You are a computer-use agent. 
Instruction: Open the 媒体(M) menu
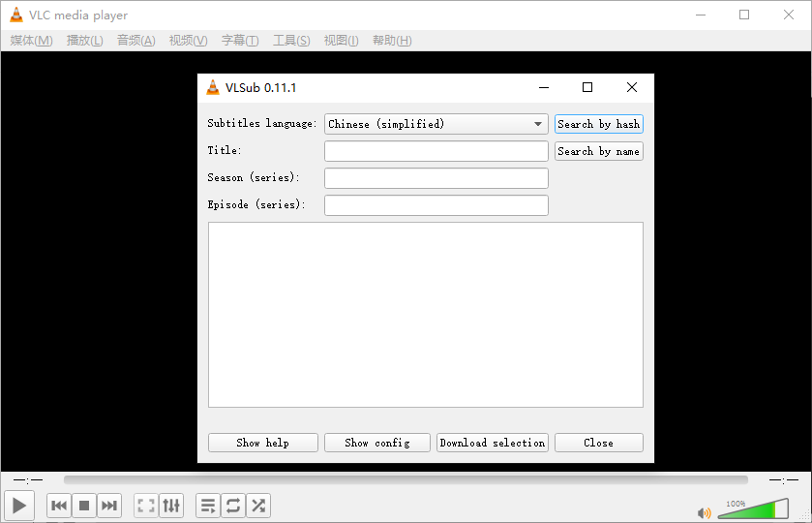point(31,41)
